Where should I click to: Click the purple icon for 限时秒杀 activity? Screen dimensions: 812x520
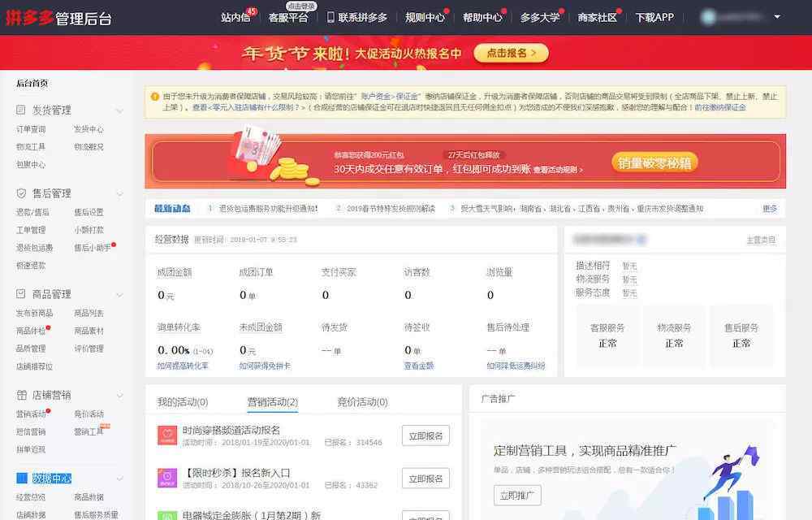coord(167,478)
